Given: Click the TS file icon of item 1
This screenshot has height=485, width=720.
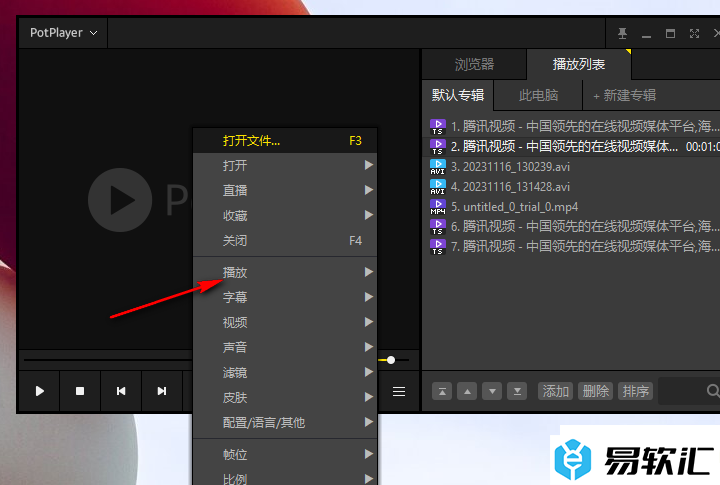Looking at the screenshot, I should coord(438,127).
